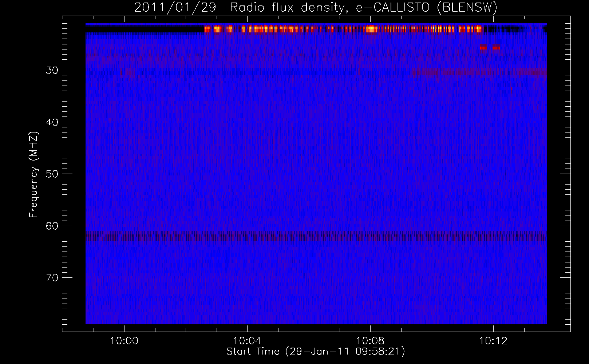The height and width of the screenshot is (364, 589).
Task: Click the bright yellow burst near 10:08
Action: (372, 29)
